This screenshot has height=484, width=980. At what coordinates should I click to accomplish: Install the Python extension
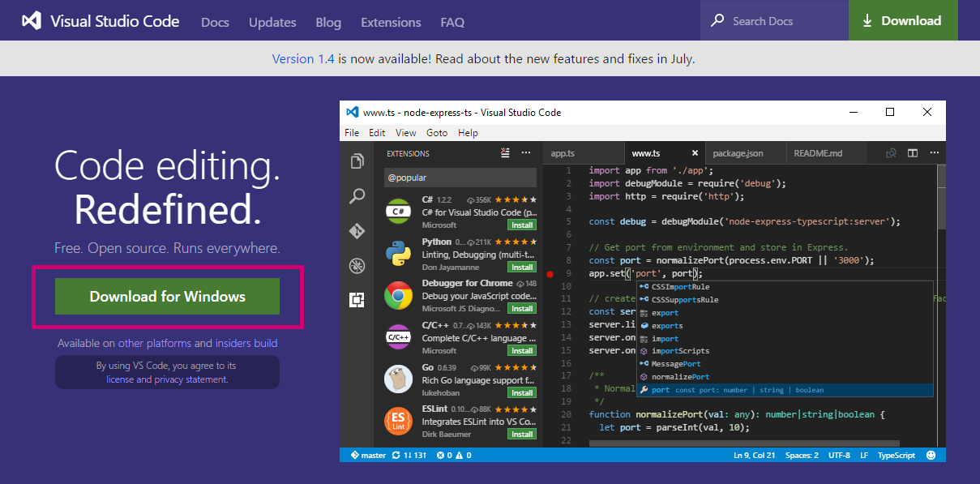[x=521, y=267]
